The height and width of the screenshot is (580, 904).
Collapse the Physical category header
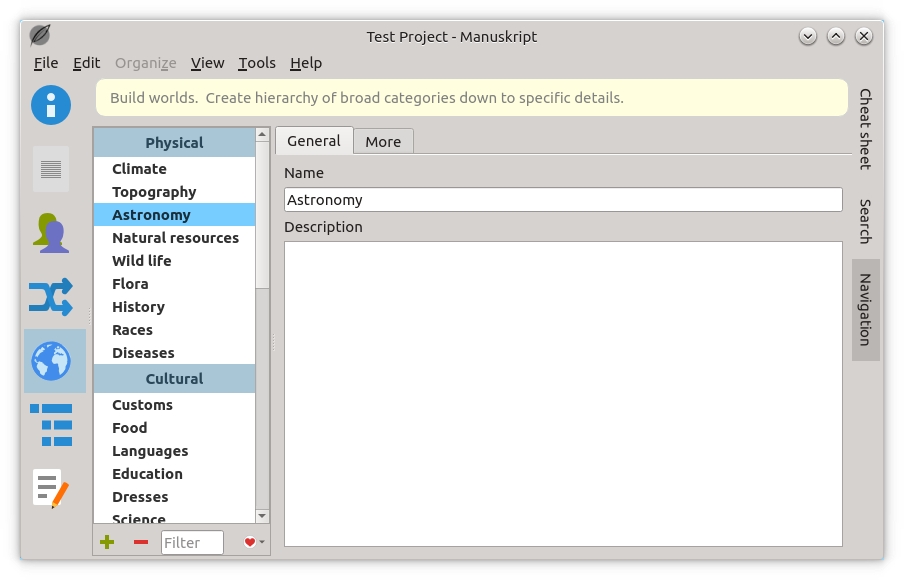point(174,142)
